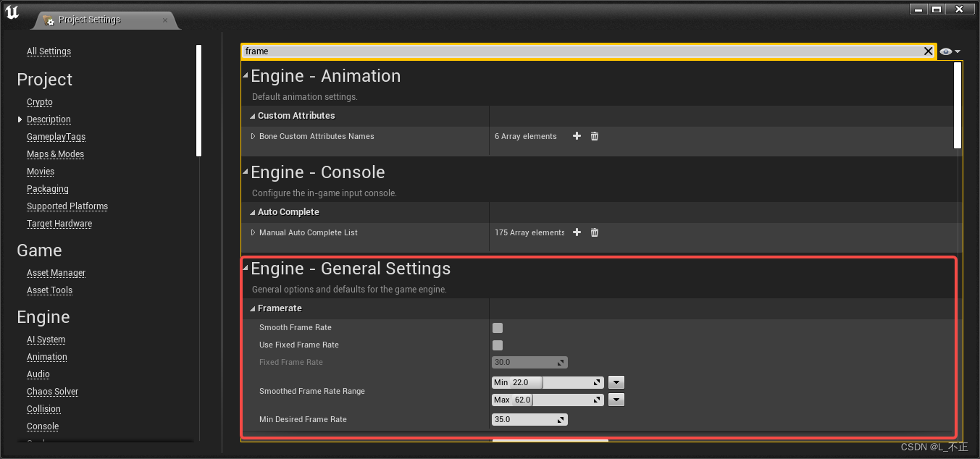Open the Max frame rate dropdown arrow
980x459 pixels.
pyautogui.click(x=616, y=399)
